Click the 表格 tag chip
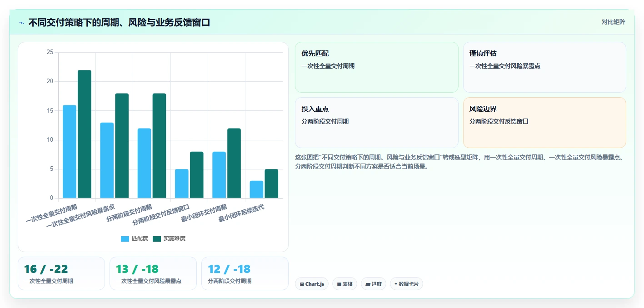 (x=345, y=284)
